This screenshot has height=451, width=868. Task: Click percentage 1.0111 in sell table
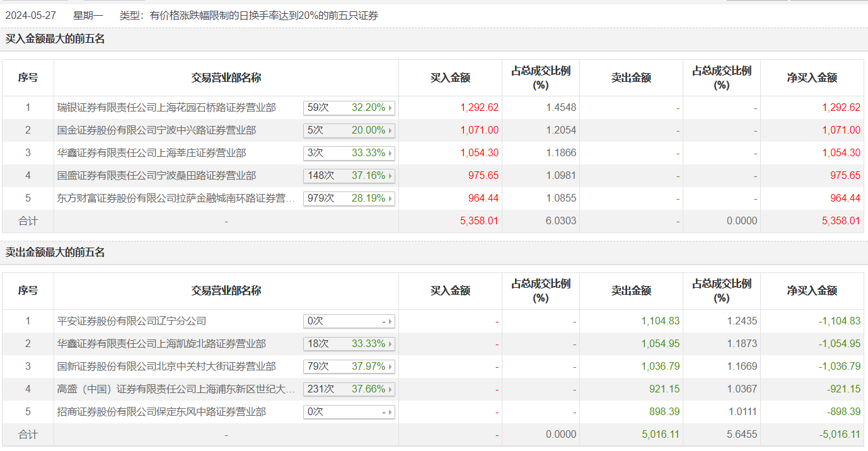point(742,412)
